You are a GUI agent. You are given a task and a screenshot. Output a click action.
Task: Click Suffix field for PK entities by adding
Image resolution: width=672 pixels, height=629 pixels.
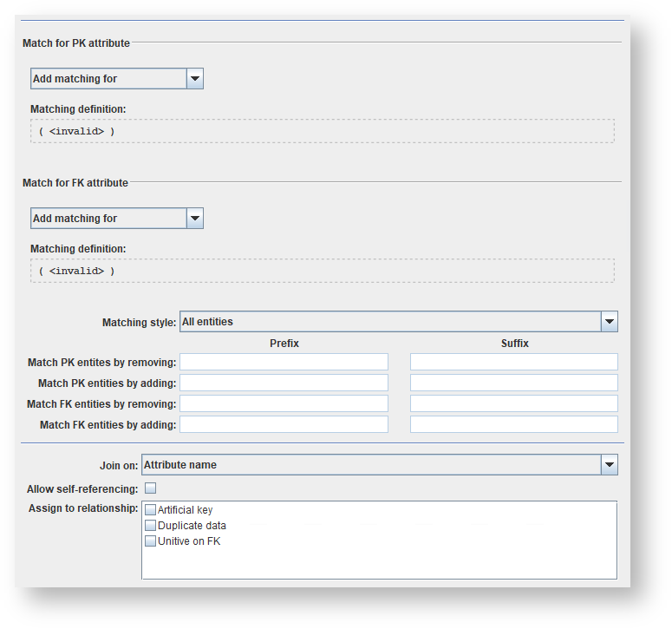click(513, 383)
